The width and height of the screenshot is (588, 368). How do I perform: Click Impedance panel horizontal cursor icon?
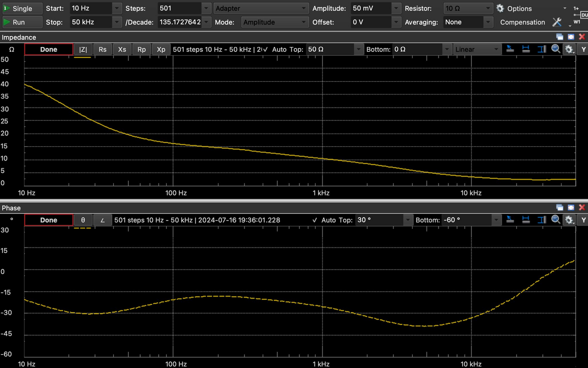coord(526,49)
